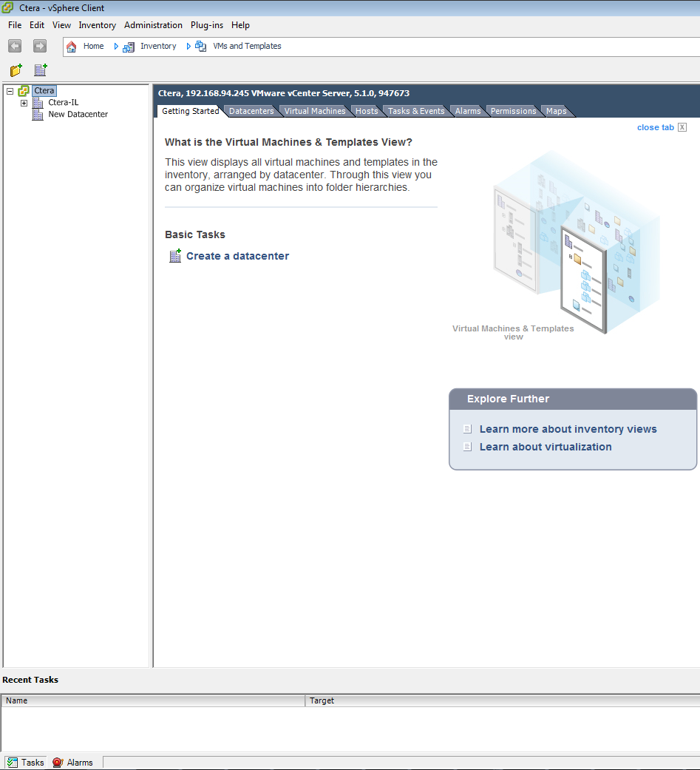The image size is (700, 770).
Task: Select the Ctera-IL tree item
Action: pyautogui.click(x=64, y=103)
